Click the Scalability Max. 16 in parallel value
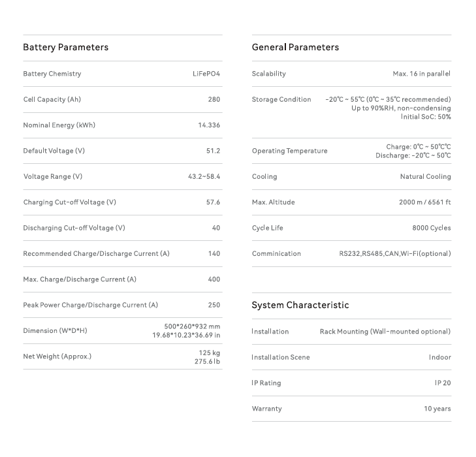This screenshot has height=457, width=476. (x=421, y=74)
